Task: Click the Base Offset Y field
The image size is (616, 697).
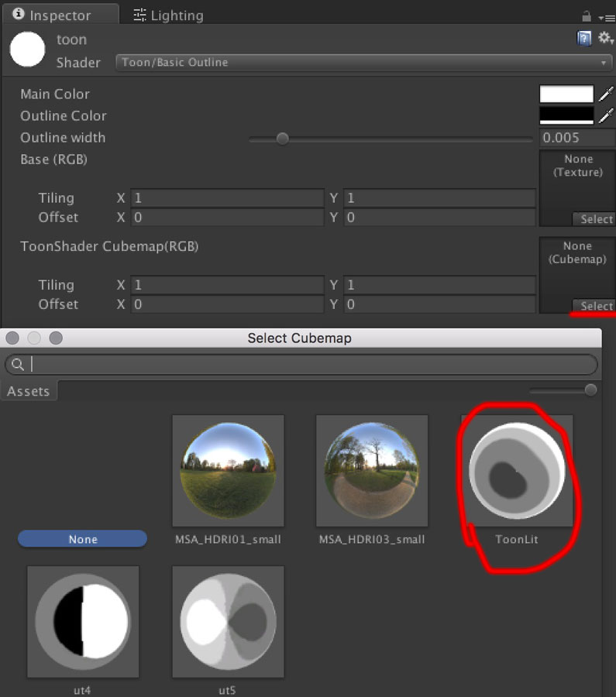Action: [439, 218]
